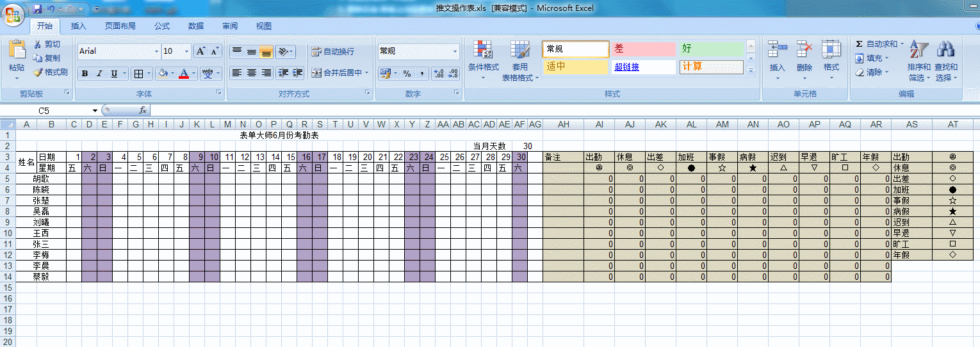The width and height of the screenshot is (980, 347).
Task: Expand the 填充 fill dropdown
Action: tap(886, 58)
